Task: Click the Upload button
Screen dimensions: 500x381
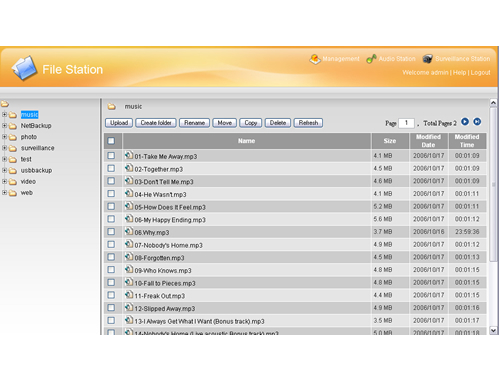Action: [x=119, y=123]
